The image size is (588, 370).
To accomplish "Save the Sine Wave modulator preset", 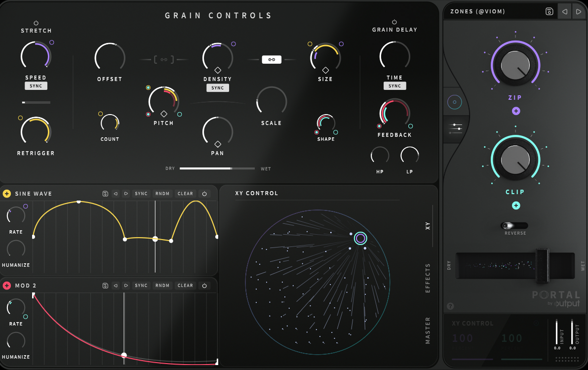I will coord(105,194).
